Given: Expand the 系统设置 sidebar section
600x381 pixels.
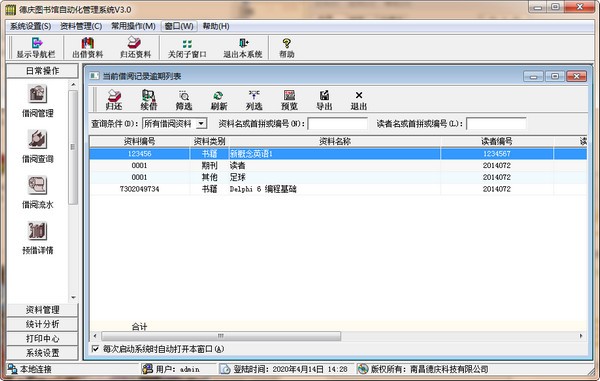Looking at the screenshot, I should (42, 353).
